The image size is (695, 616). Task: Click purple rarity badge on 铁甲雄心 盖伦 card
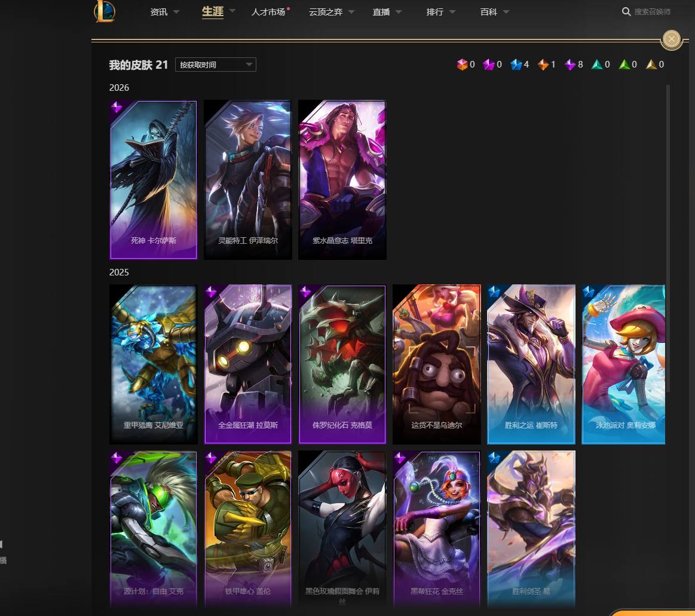click(x=211, y=458)
